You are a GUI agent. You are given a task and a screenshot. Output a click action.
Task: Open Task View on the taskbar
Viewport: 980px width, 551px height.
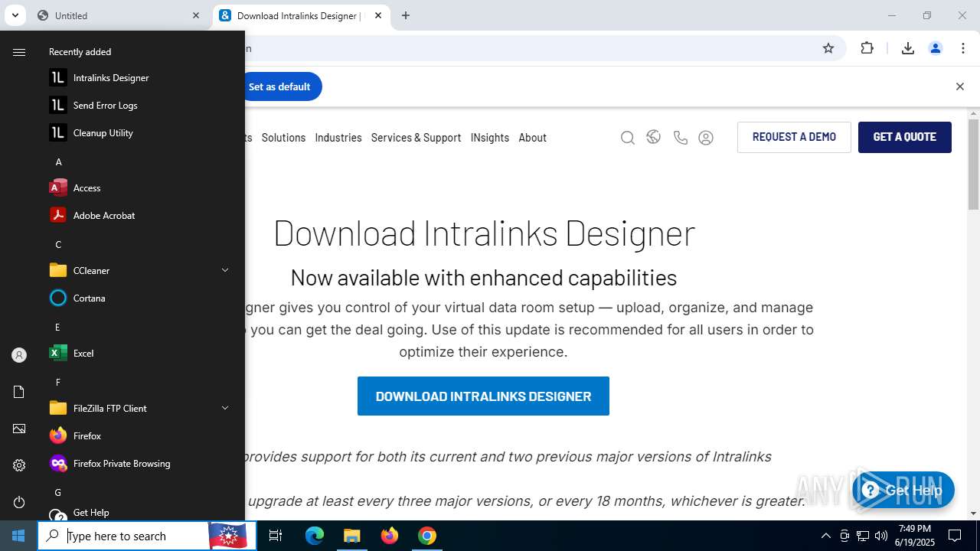[276, 536]
